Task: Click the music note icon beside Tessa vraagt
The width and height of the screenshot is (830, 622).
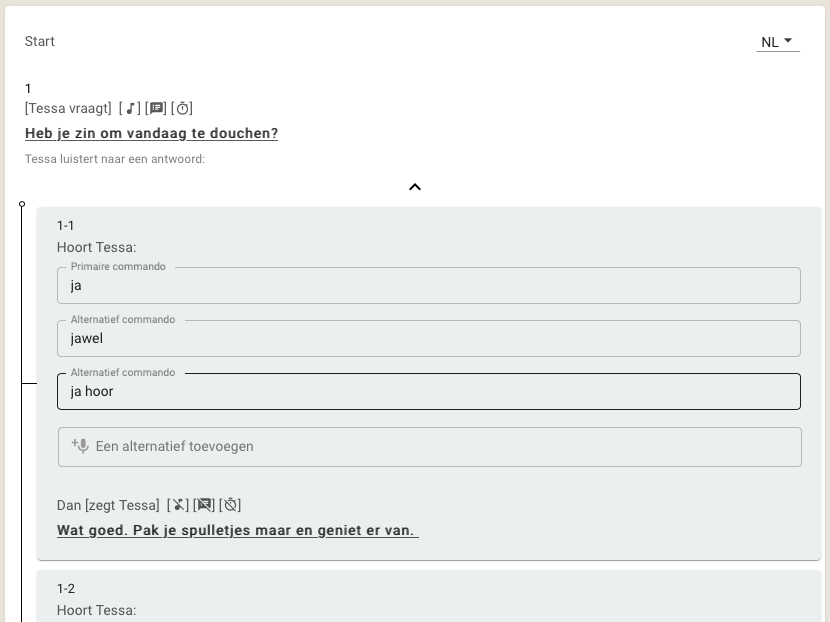Action: [130, 108]
